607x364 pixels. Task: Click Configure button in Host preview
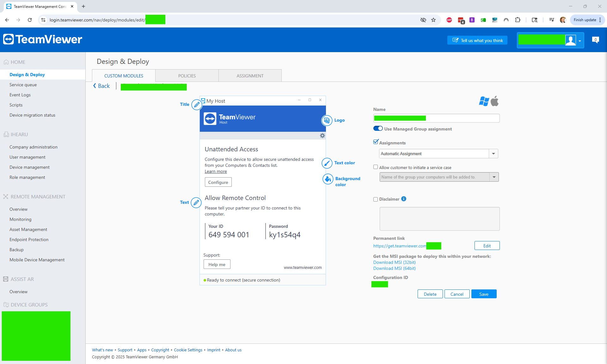218,182
